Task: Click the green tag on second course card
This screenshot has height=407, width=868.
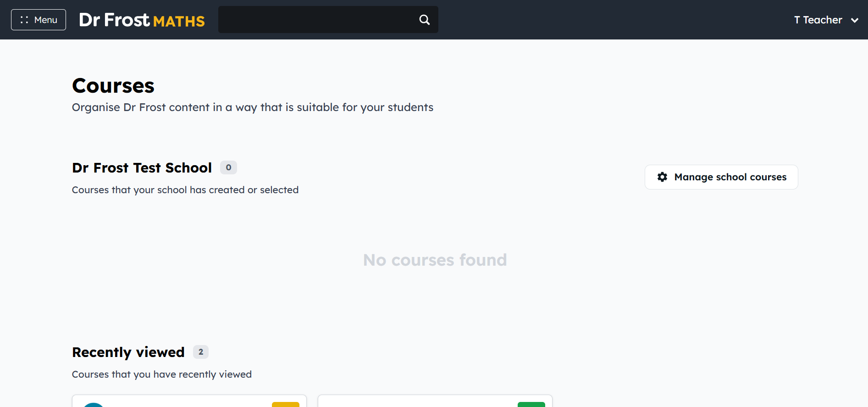Action: (531, 404)
